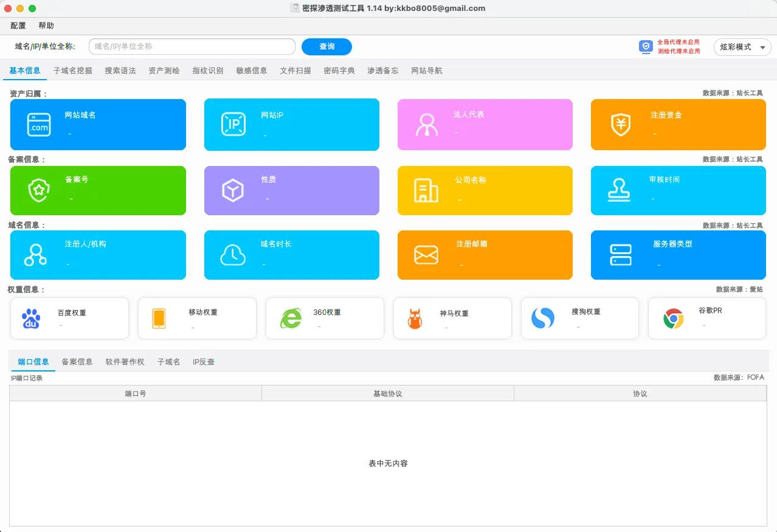
Task: Click the 百度权重 label
Action: click(72, 313)
